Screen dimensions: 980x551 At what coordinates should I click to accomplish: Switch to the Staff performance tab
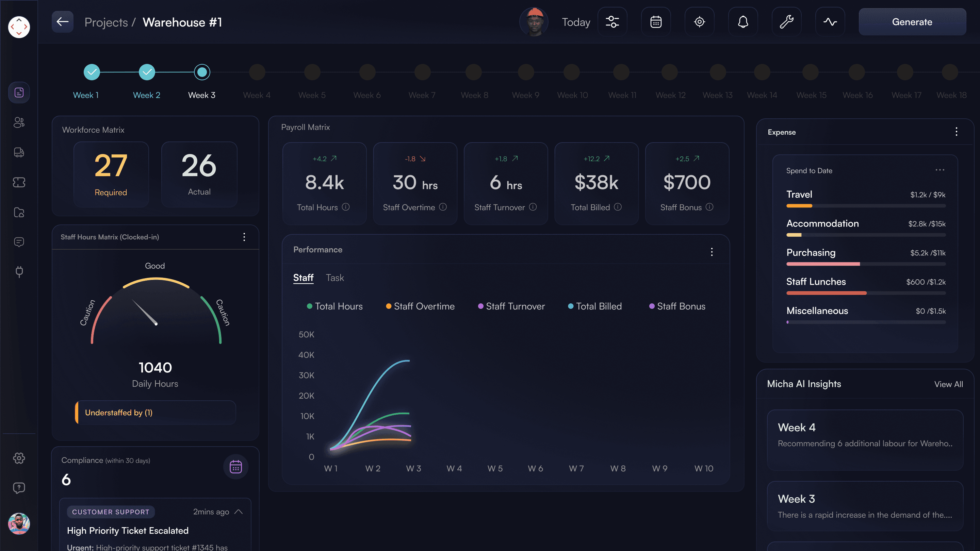[303, 278]
